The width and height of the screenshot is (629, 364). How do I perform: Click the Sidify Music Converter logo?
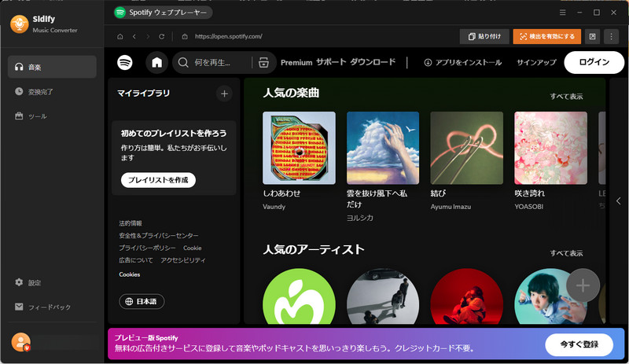[x=19, y=24]
